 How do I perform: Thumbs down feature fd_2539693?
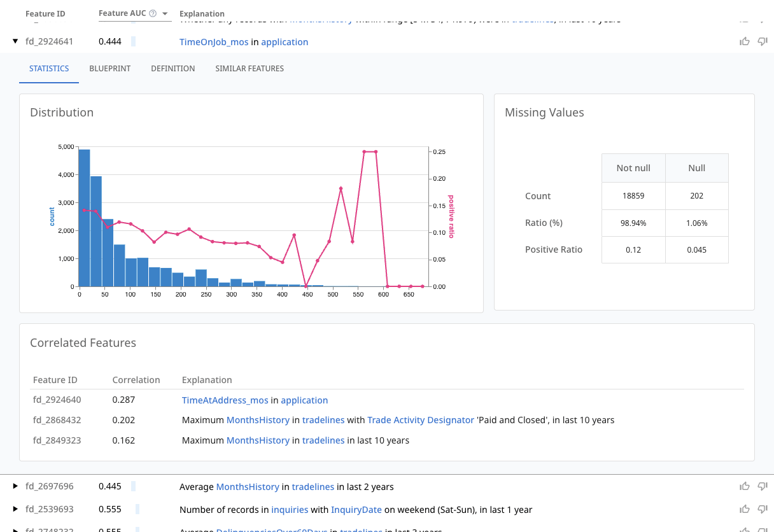[x=762, y=510]
